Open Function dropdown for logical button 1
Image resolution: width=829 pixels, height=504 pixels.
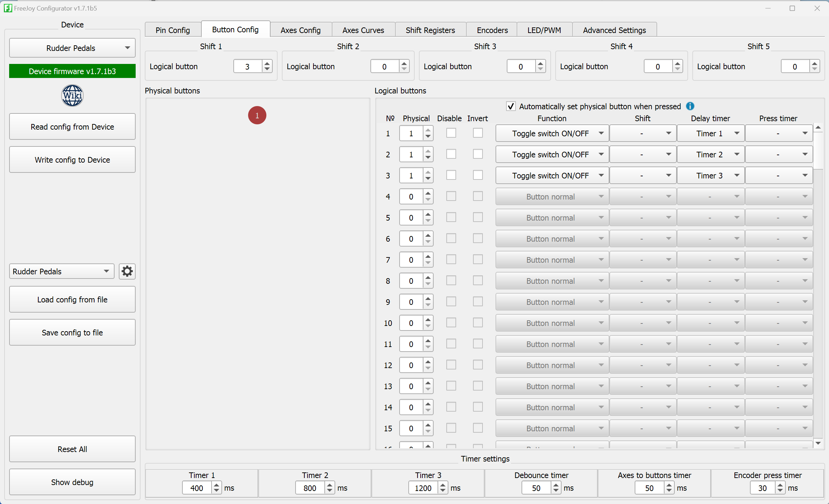point(552,133)
